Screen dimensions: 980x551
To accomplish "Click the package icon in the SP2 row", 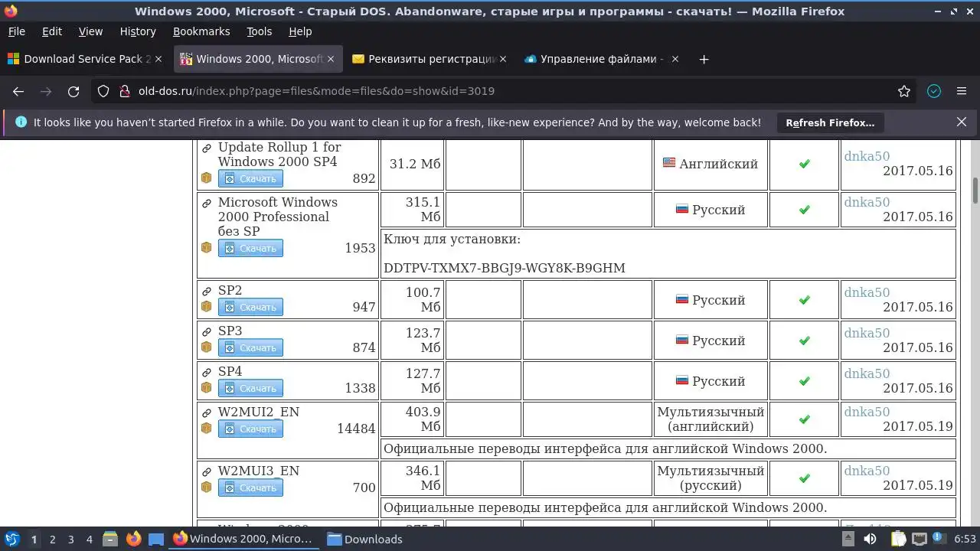I will click(206, 306).
